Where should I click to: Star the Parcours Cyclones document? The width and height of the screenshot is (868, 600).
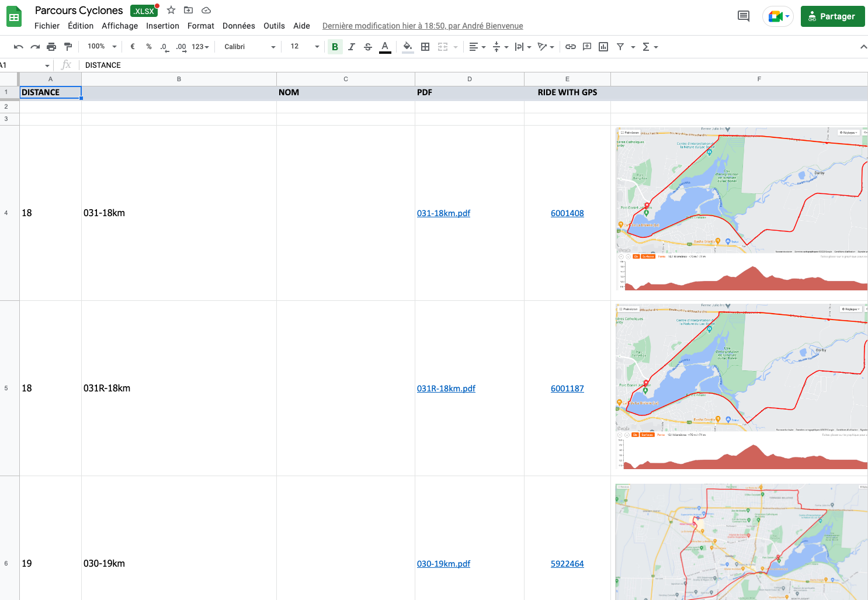tap(171, 10)
